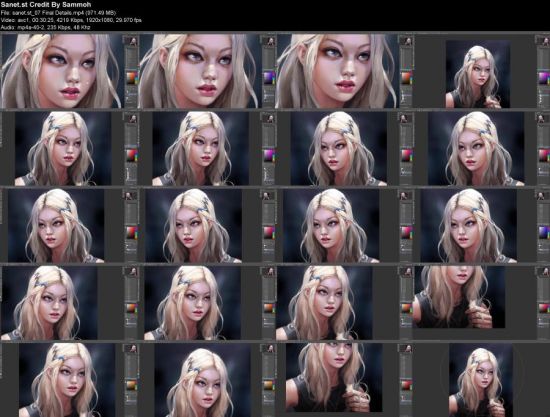The width and height of the screenshot is (550, 417).
Task: Pick the purple color picker in second top frame
Action: [269, 78]
